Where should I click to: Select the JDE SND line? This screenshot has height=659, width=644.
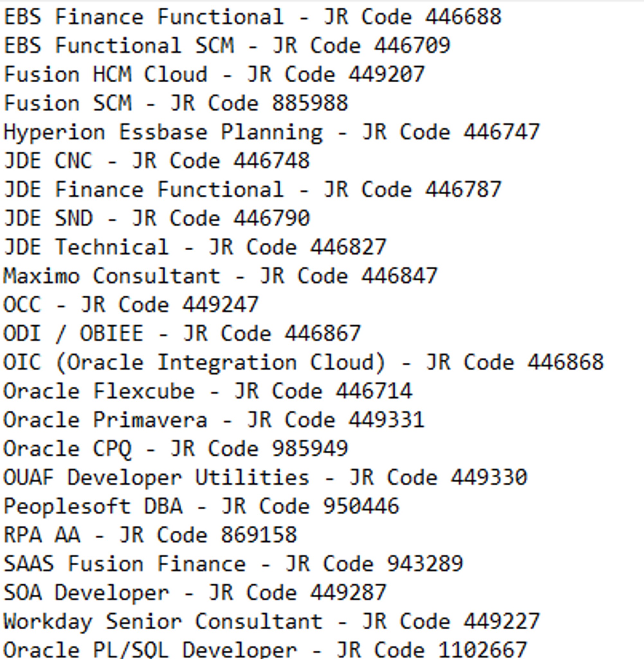pyautogui.click(x=156, y=218)
